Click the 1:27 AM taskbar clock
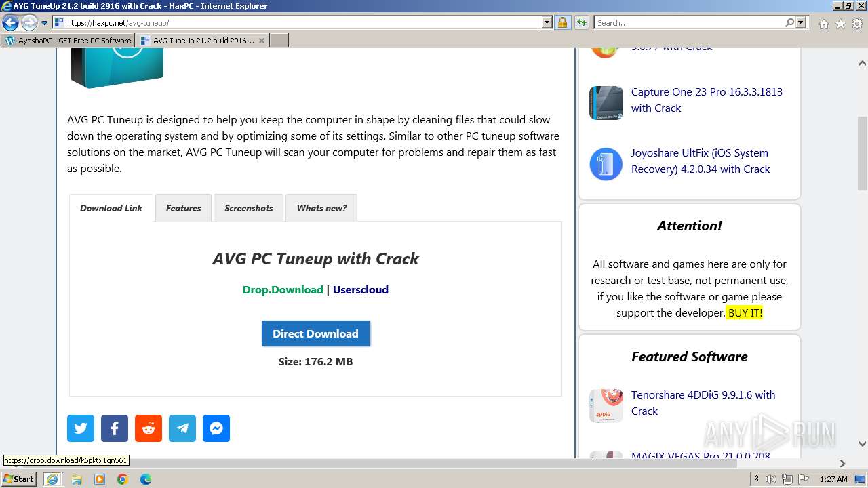The image size is (868, 488). coord(833,479)
